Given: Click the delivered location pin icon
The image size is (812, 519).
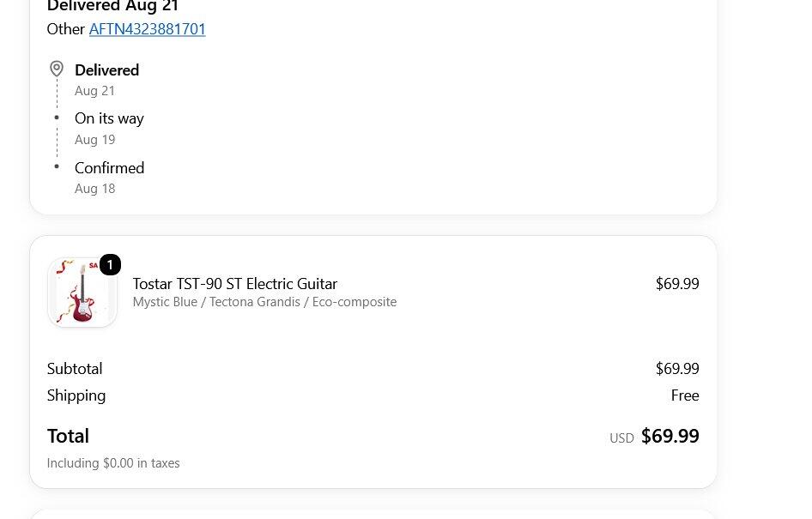Looking at the screenshot, I should click(x=57, y=69).
